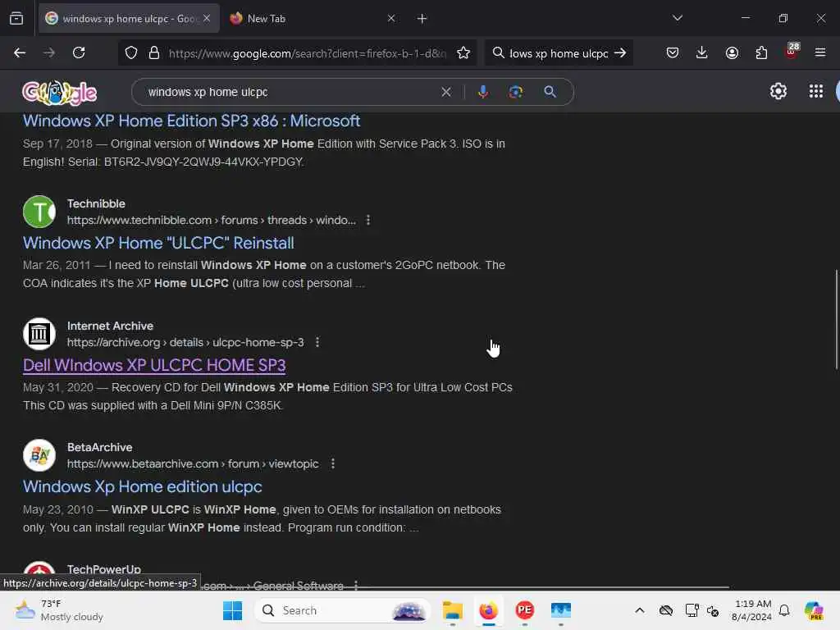Start Google voice search microphone
The width and height of the screenshot is (840, 630).
(482, 92)
